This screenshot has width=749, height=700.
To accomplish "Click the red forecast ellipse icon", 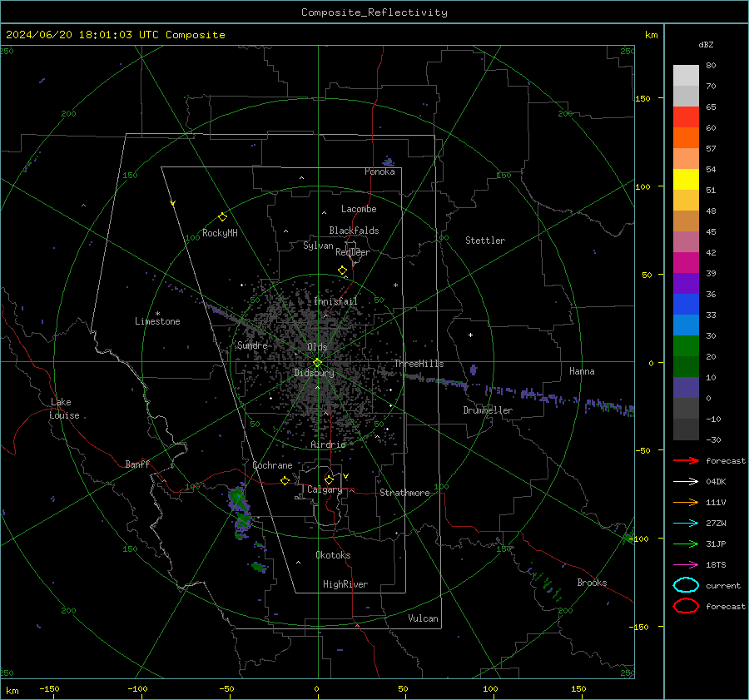I will point(686,606).
